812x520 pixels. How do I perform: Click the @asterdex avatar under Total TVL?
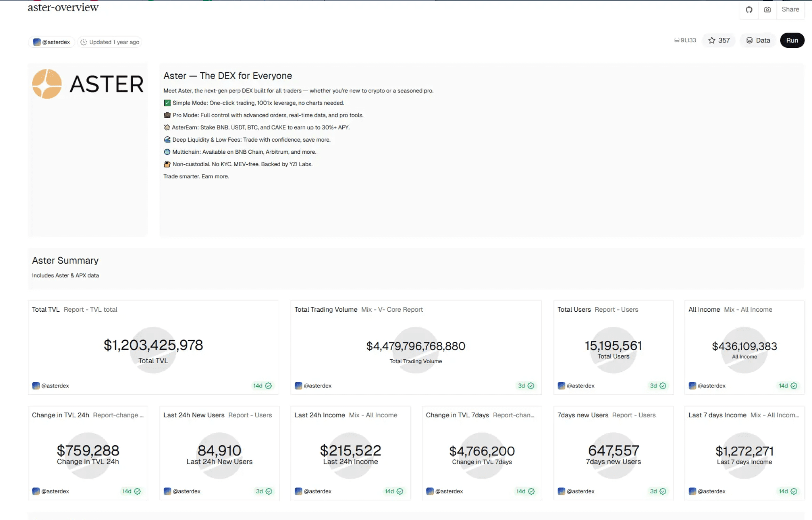tap(36, 386)
